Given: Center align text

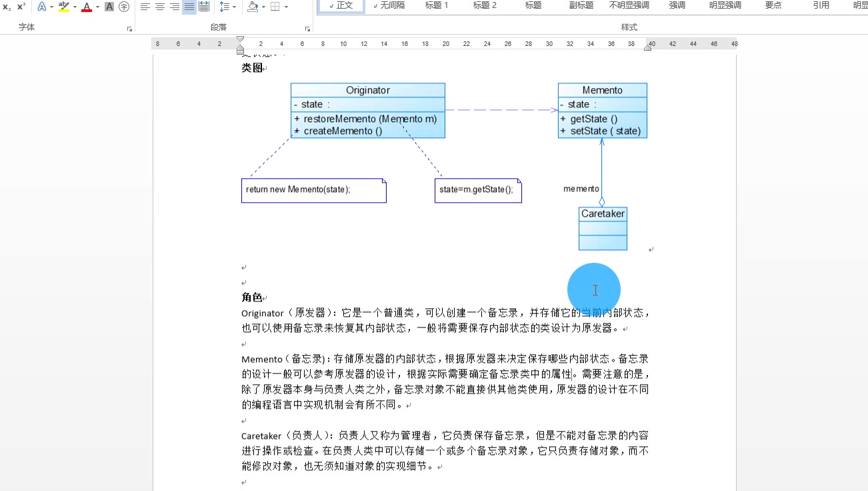Looking at the screenshot, I should coord(160,7).
